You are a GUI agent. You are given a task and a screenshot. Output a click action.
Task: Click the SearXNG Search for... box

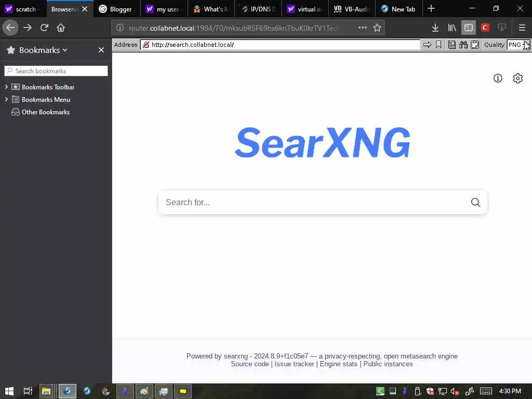314,202
